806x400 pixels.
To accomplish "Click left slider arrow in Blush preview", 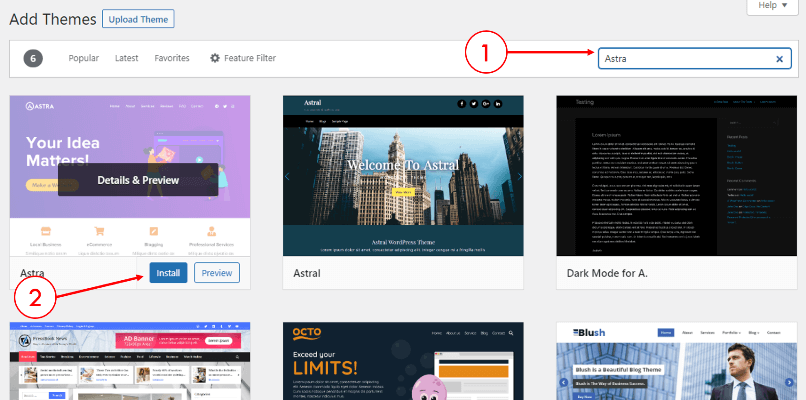I will [564, 382].
